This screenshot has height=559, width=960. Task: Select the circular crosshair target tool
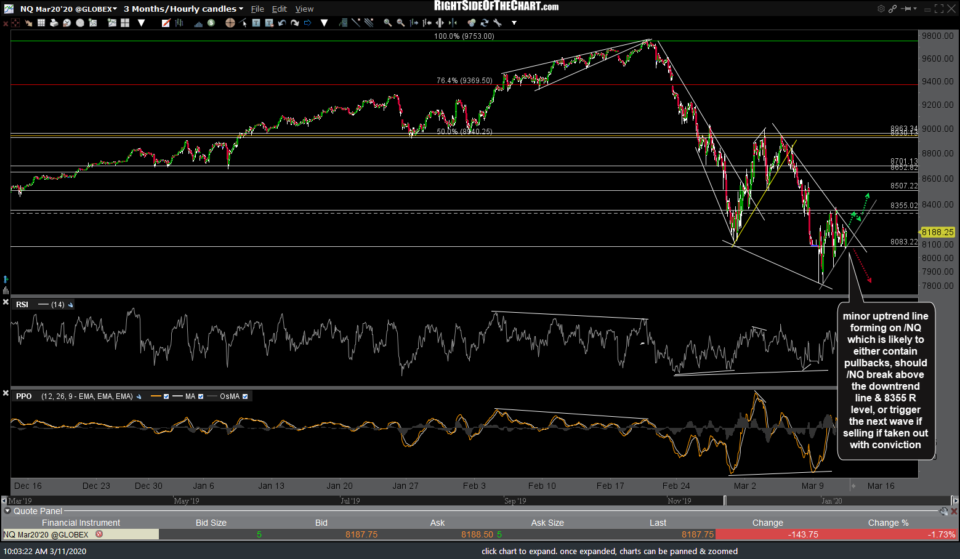click(230, 23)
